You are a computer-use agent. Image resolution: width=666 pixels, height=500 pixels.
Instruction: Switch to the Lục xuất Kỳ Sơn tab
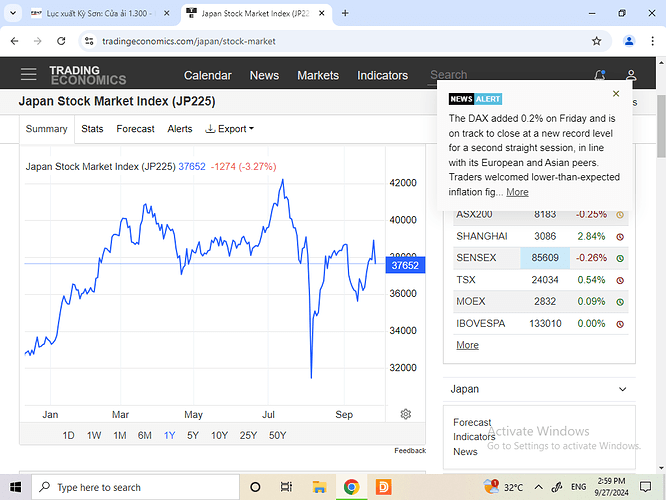[98, 13]
